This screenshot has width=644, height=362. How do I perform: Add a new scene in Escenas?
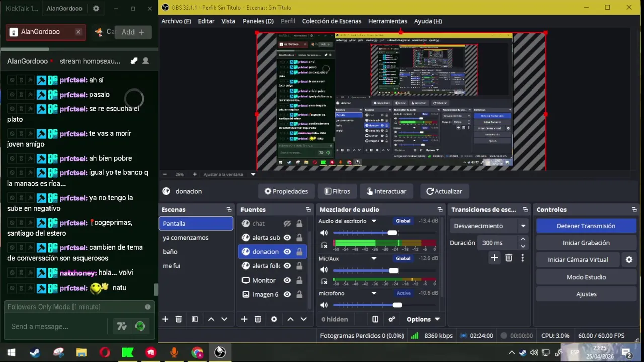pyautogui.click(x=165, y=319)
